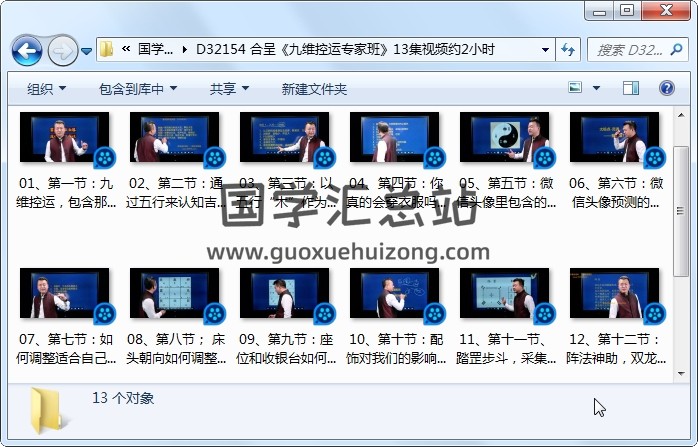Select D32154 合呈 breadcrumb segment
Screen dimensions: 698x447
pos(345,49)
